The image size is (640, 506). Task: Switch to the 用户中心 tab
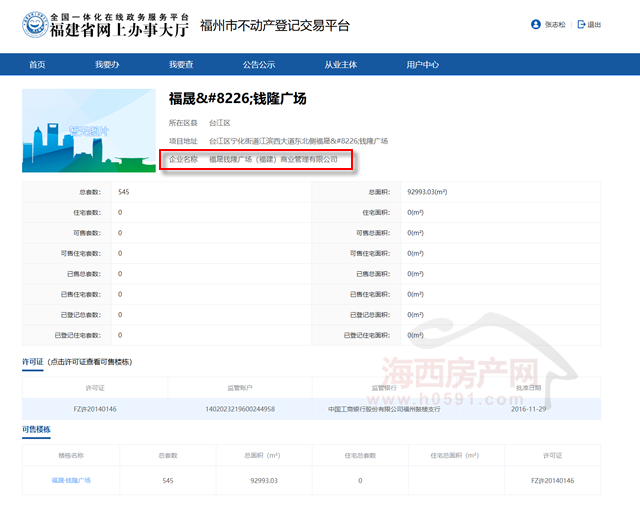point(422,64)
